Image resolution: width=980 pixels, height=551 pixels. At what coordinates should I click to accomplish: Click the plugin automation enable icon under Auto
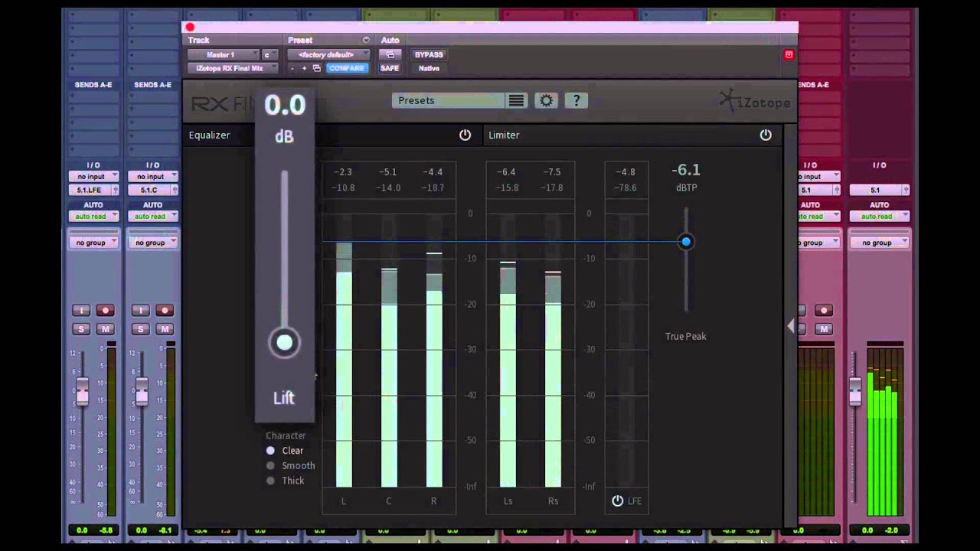point(390,54)
